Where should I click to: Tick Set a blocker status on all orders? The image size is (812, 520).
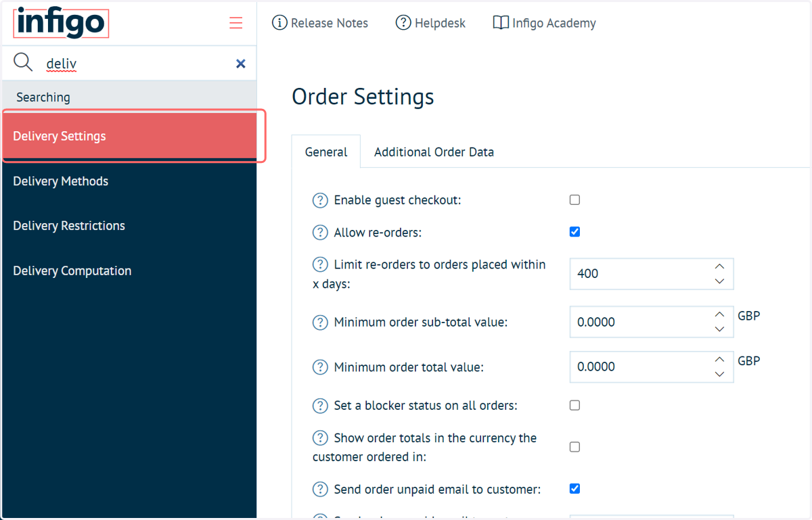tap(574, 405)
